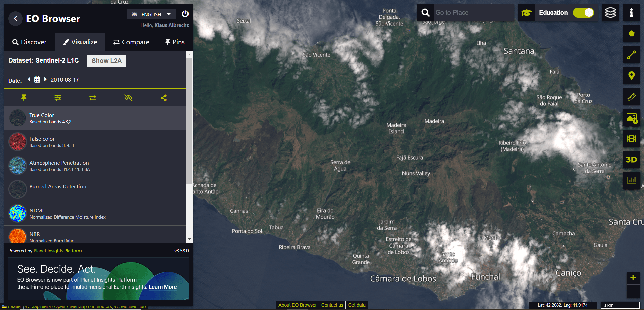Hide the layer using crossed-eye icon
Image resolution: width=644 pixels, height=310 pixels.
128,98
